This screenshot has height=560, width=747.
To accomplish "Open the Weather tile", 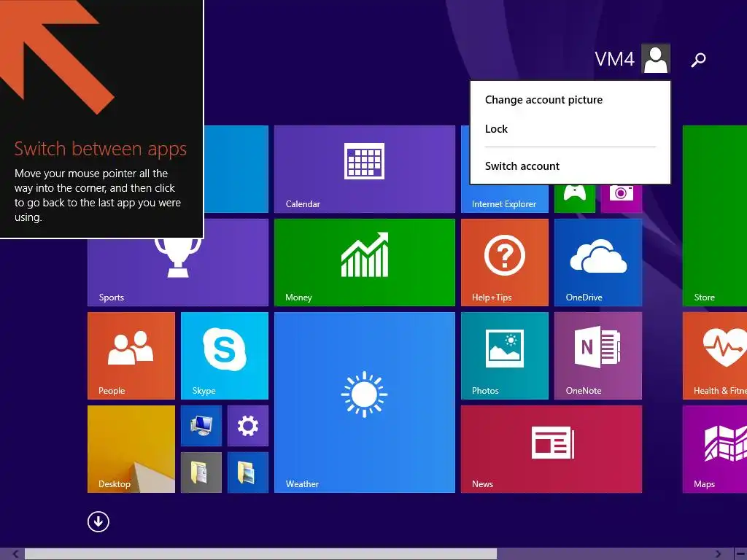I will pyautogui.click(x=365, y=402).
